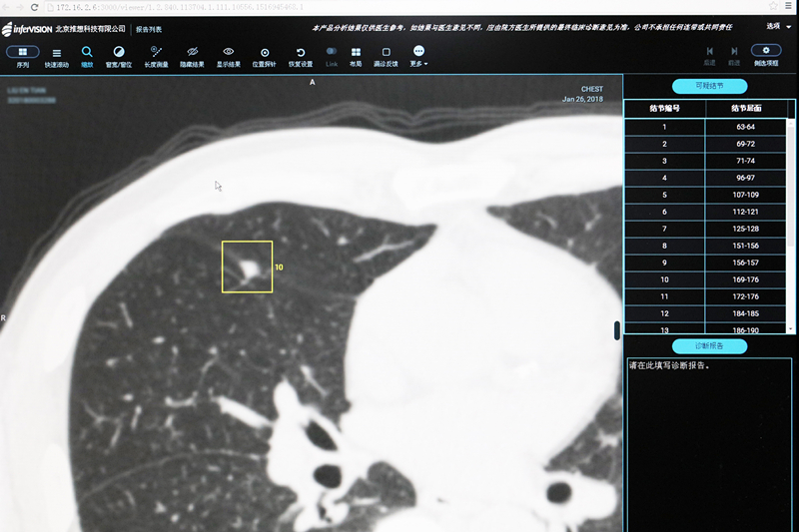Screen dimensions: 799x532
Task: Select nodule row 10 with slices 169-176
Action: pos(705,279)
